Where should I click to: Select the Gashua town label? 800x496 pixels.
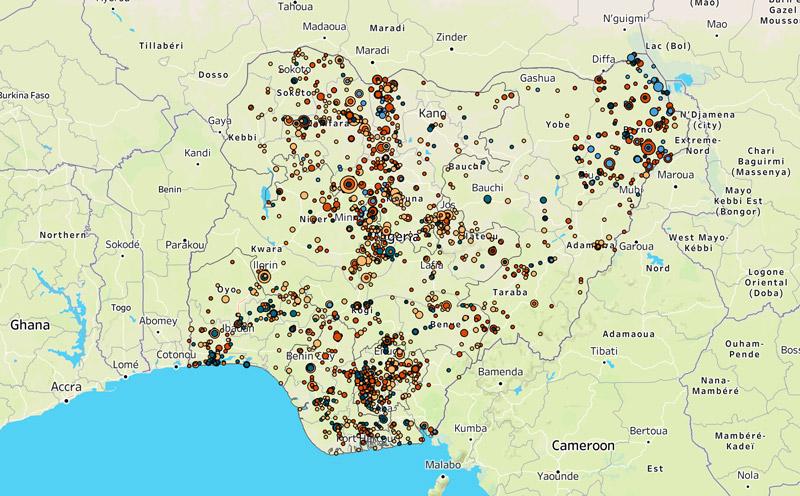536,77
